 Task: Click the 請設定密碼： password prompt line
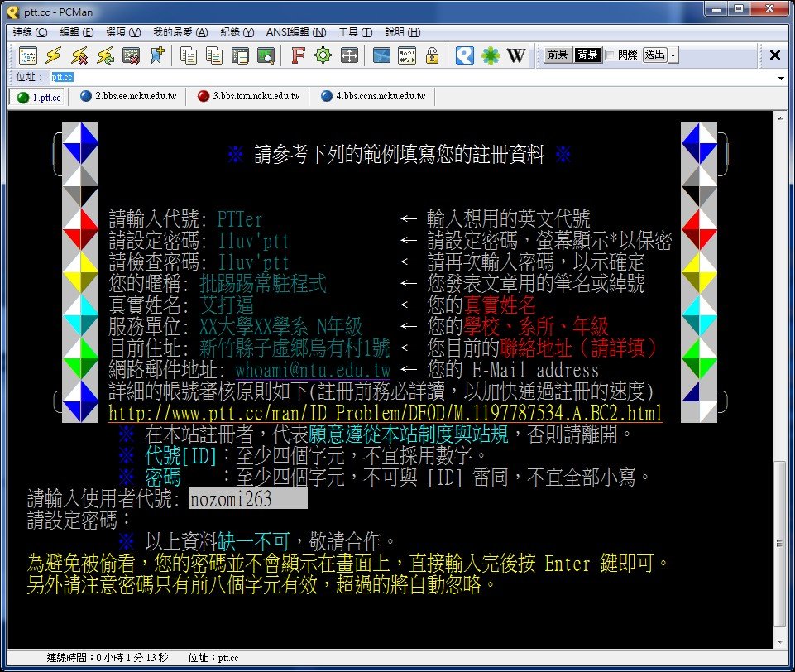point(79,521)
